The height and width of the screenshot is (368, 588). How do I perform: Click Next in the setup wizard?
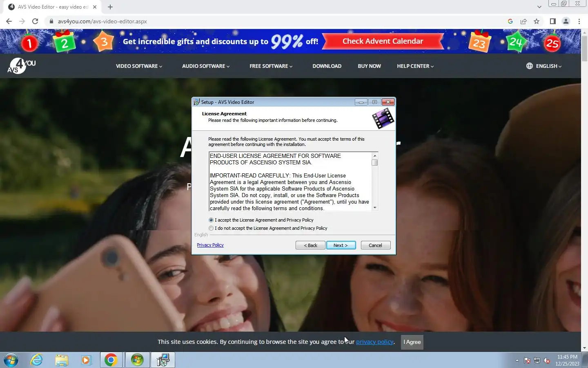[341, 245]
